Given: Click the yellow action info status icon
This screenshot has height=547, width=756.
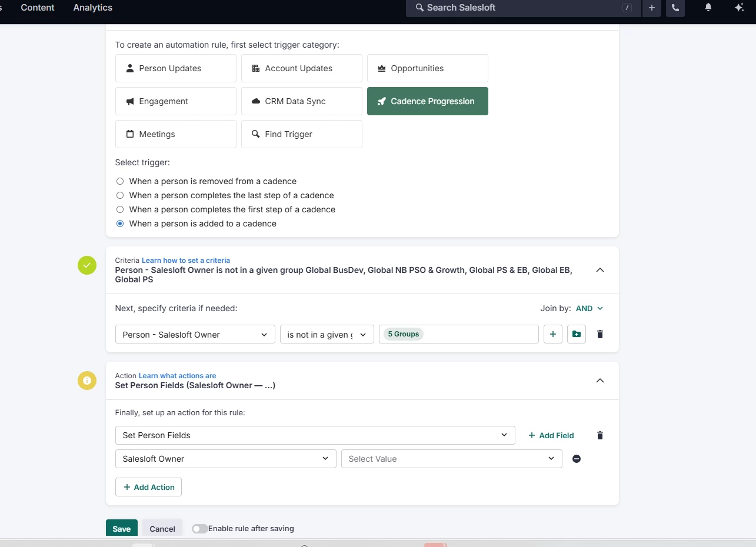Looking at the screenshot, I should click(x=87, y=381).
